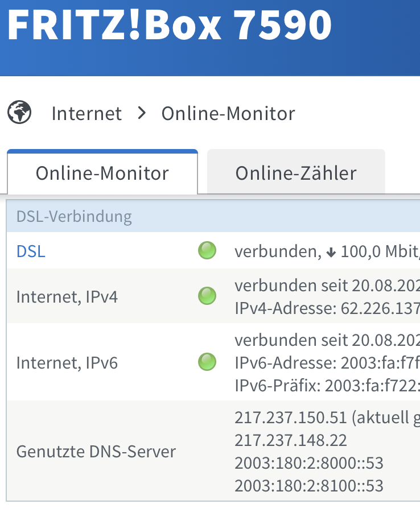The height and width of the screenshot is (529, 420).
Task: Select the DSL-Verbindung section header
Action: (x=213, y=216)
